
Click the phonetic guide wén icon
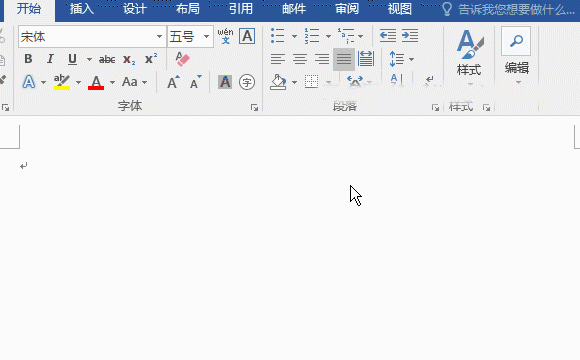pos(225,36)
